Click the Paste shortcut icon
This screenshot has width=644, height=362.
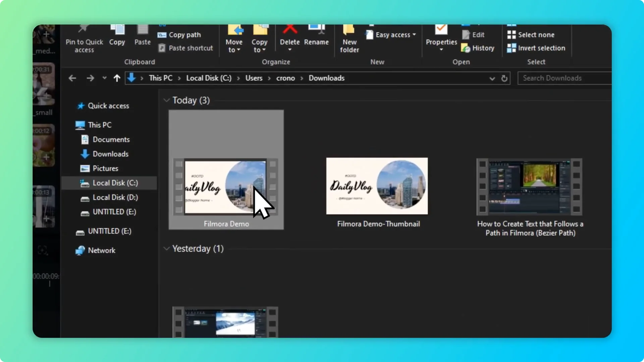(162, 48)
